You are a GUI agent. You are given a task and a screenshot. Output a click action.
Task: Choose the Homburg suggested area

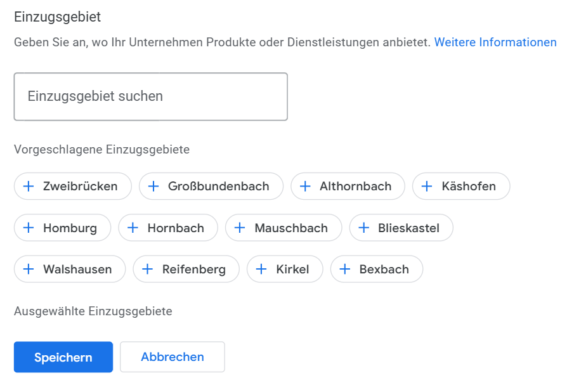pos(62,228)
